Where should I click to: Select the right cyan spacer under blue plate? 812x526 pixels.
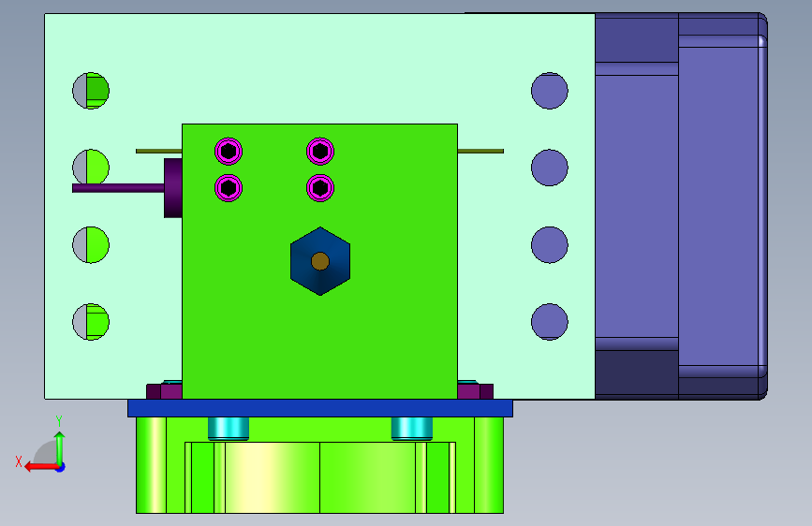(412, 429)
